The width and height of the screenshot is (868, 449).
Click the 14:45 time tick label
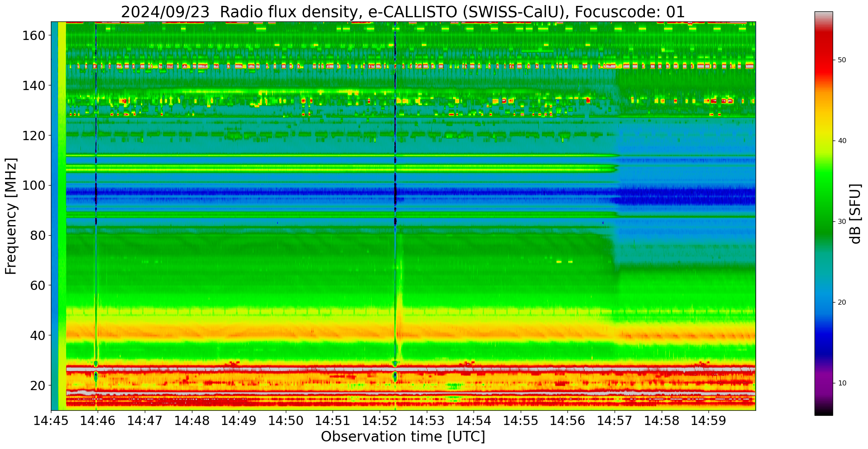coord(51,420)
